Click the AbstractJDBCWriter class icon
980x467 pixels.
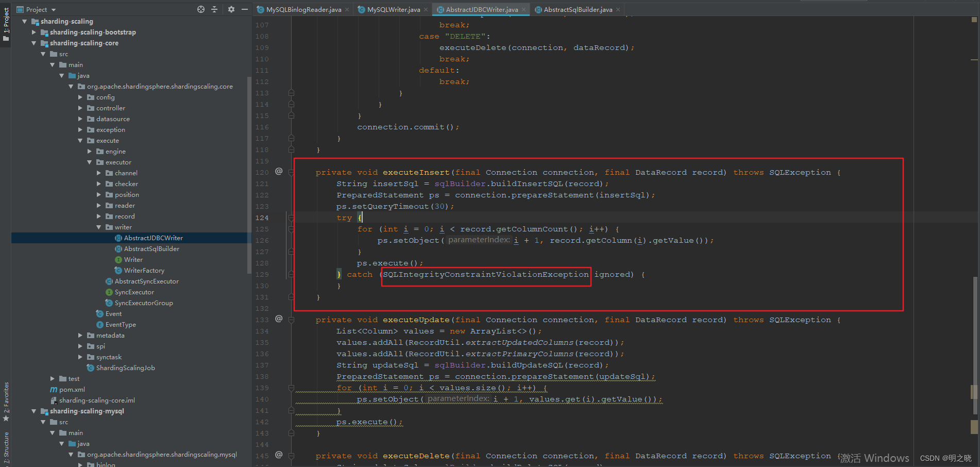(x=119, y=238)
